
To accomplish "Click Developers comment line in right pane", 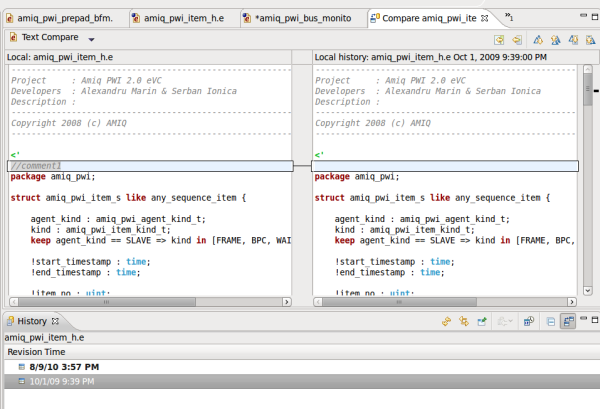I will click(x=428, y=91).
